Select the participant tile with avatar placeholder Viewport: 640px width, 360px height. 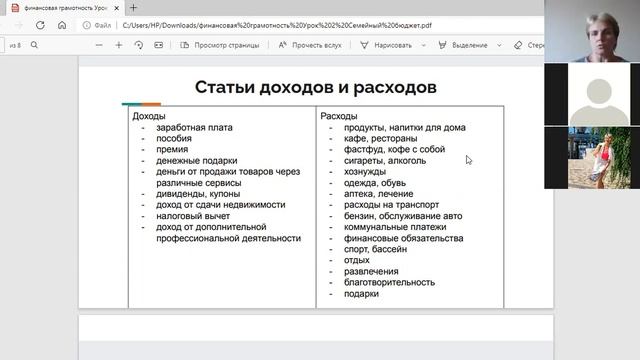592,94
